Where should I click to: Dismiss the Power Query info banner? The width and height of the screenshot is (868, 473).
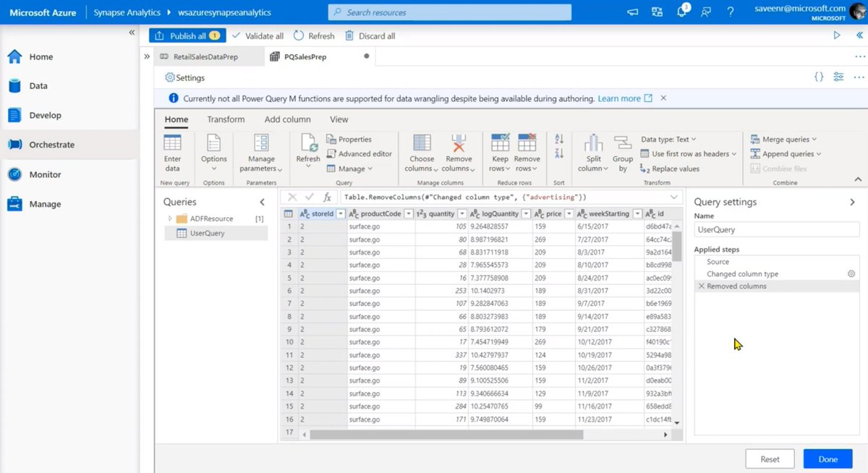coord(663,98)
